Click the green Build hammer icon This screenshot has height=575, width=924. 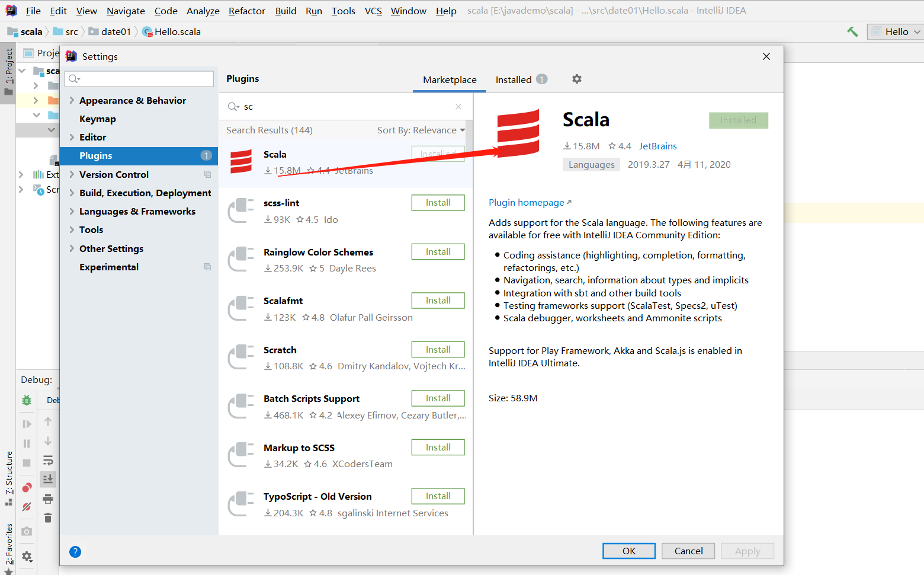[x=852, y=31]
